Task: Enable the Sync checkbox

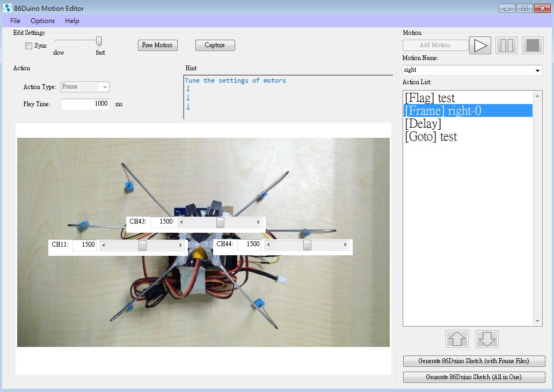Action: pos(28,46)
